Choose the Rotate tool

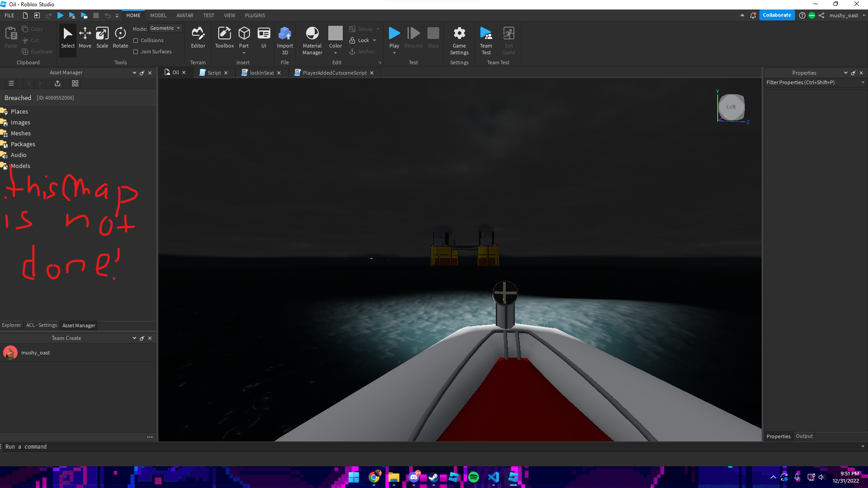[120, 37]
